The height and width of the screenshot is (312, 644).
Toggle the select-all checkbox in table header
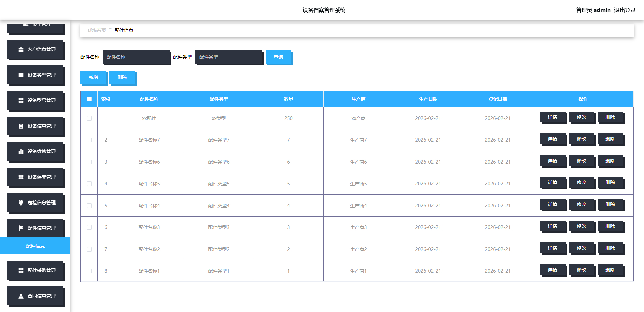(89, 99)
